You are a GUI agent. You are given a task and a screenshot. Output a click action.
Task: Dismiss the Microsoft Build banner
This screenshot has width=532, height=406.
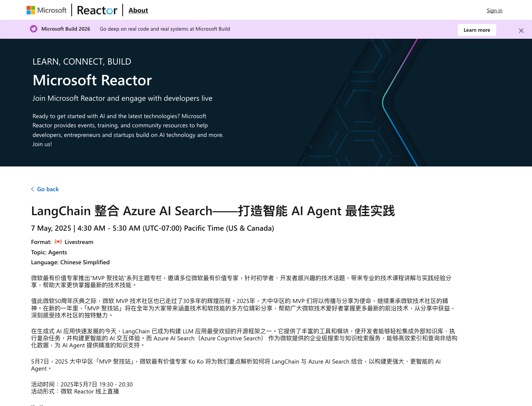tap(521, 31)
